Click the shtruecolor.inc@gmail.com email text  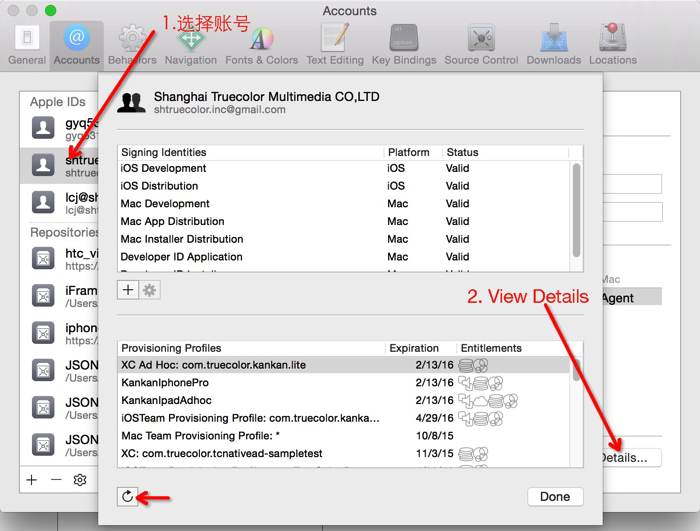(220, 110)
